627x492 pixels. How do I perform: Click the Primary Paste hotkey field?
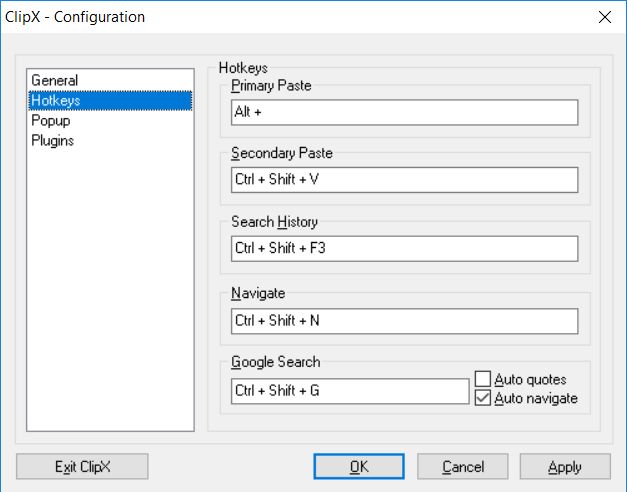pyautogui.click(x=404, y=113)
